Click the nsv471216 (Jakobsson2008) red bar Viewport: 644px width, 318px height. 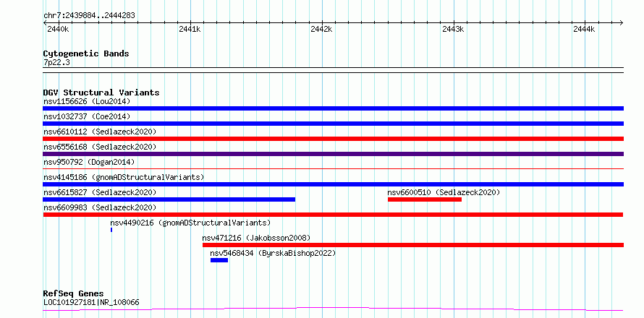click(x=413, y=245)
